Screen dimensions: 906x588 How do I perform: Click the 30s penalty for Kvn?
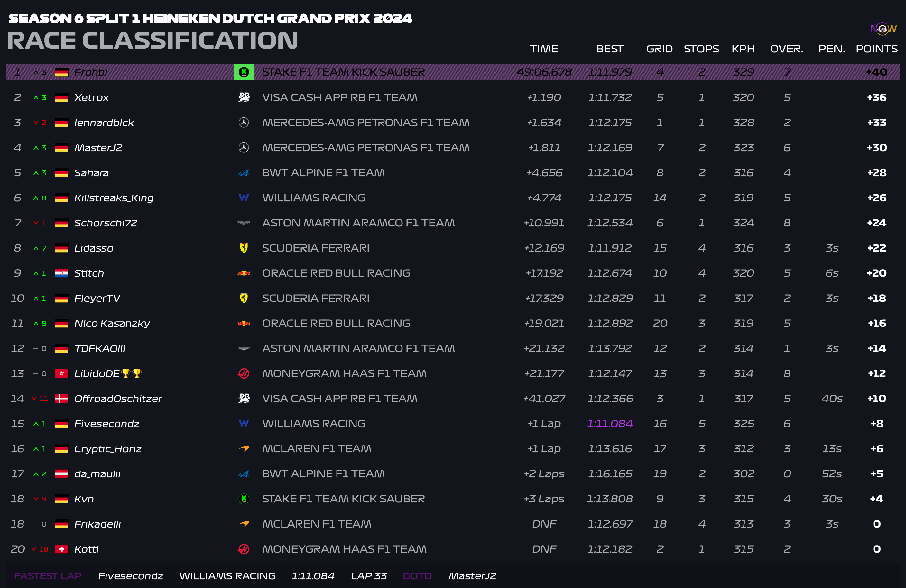(x=832, y=499)
